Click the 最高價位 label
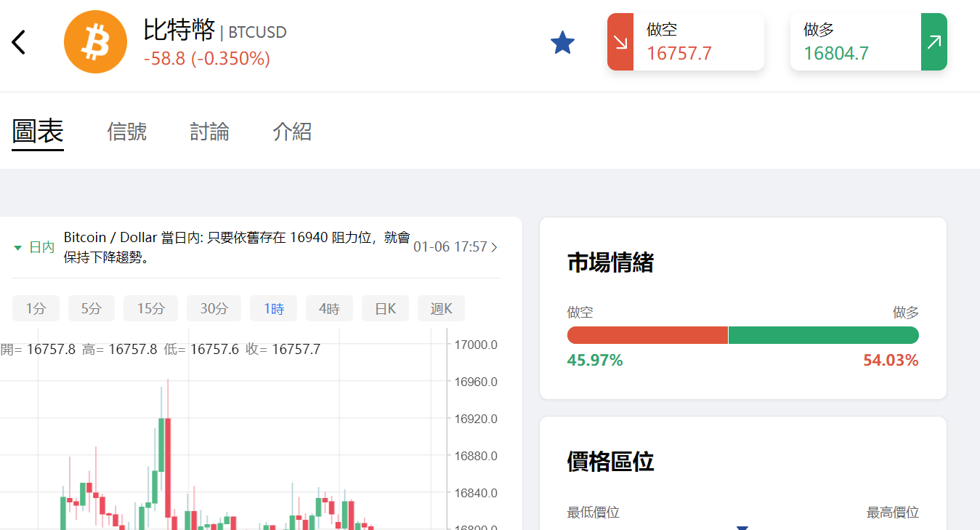Screen dimensions: 980x530 (x=893, y=513)
